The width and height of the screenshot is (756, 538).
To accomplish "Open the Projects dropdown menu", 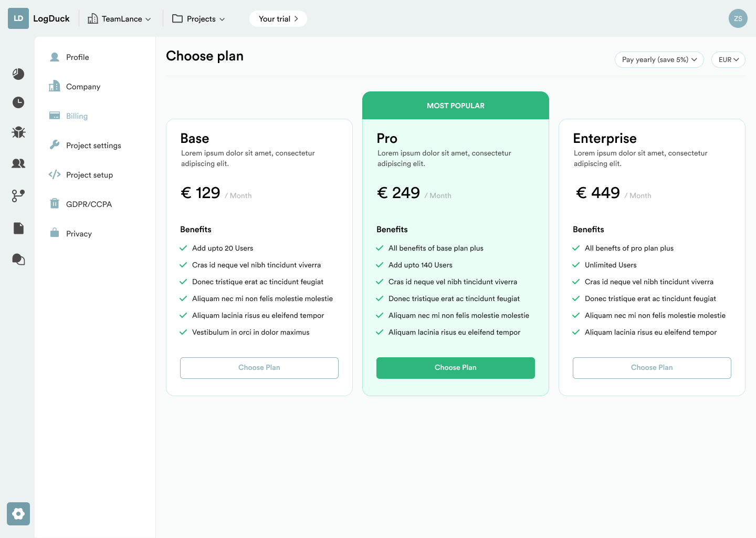I will [198, 19].
